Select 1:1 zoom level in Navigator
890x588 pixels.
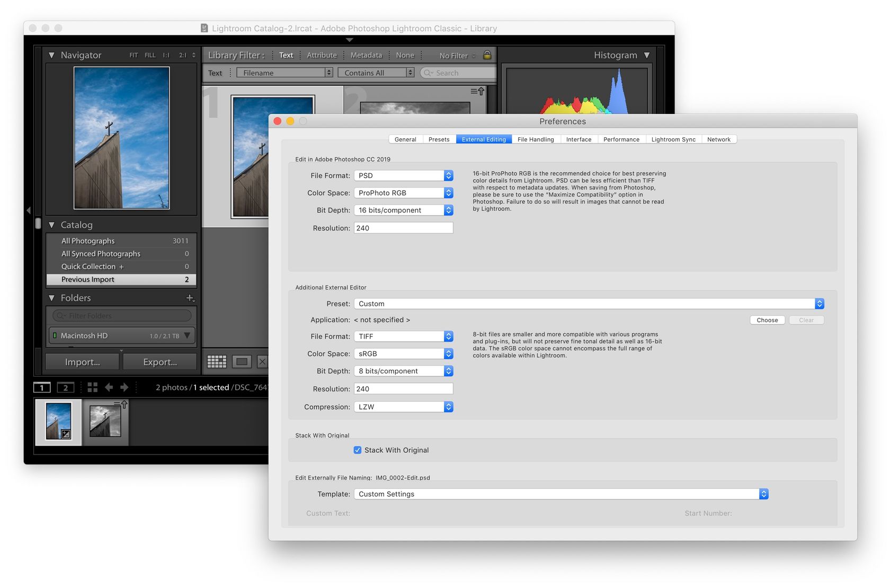166,55
